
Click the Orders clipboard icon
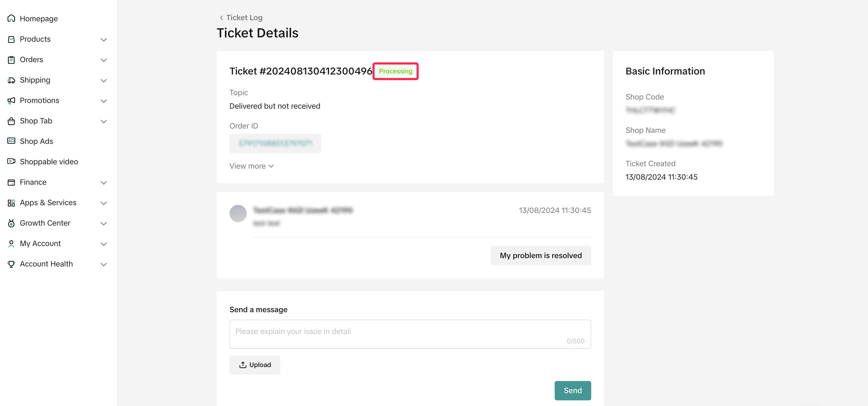[11, 60]
